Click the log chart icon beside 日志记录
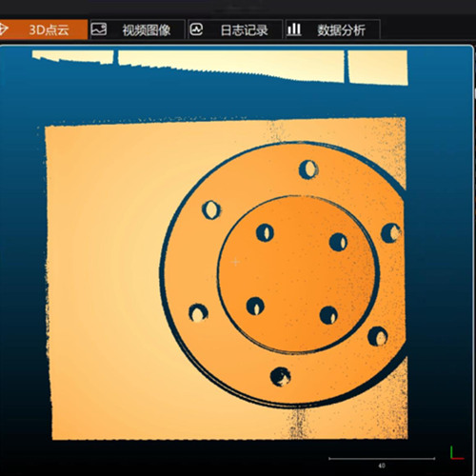This screenshot has width=476, height=476. 196,30
